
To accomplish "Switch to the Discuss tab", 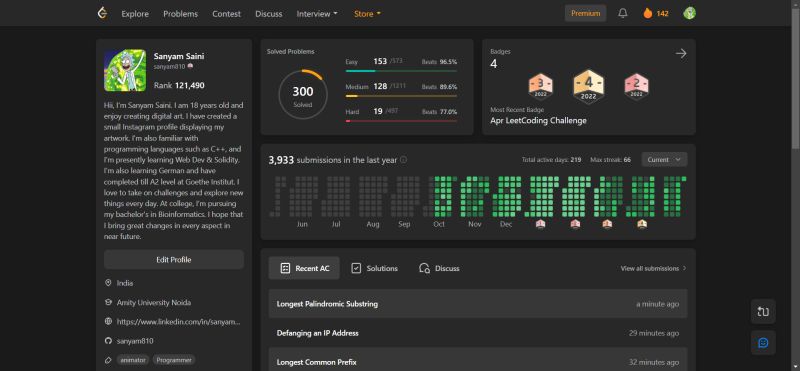I will 439,268.
